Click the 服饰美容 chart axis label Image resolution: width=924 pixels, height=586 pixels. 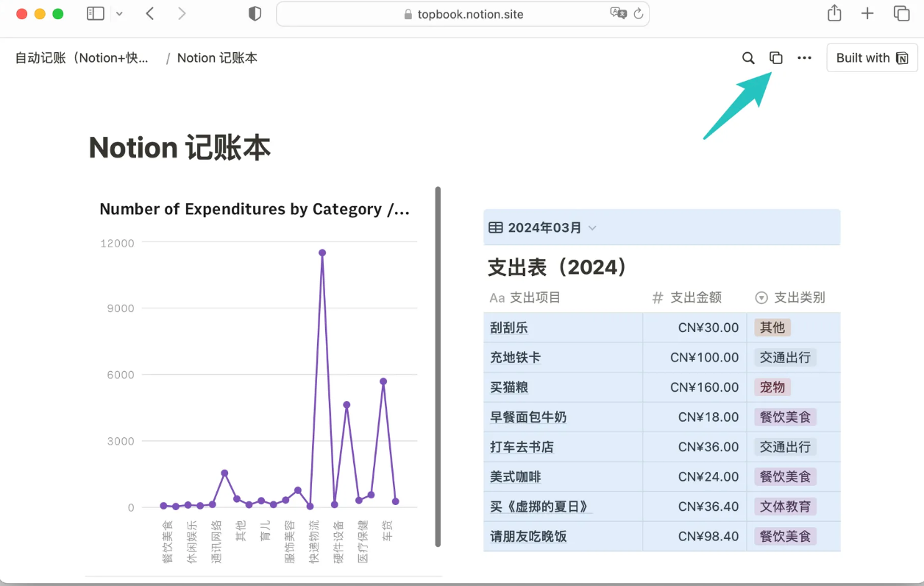pyautogui.click(x=290, y=542)
